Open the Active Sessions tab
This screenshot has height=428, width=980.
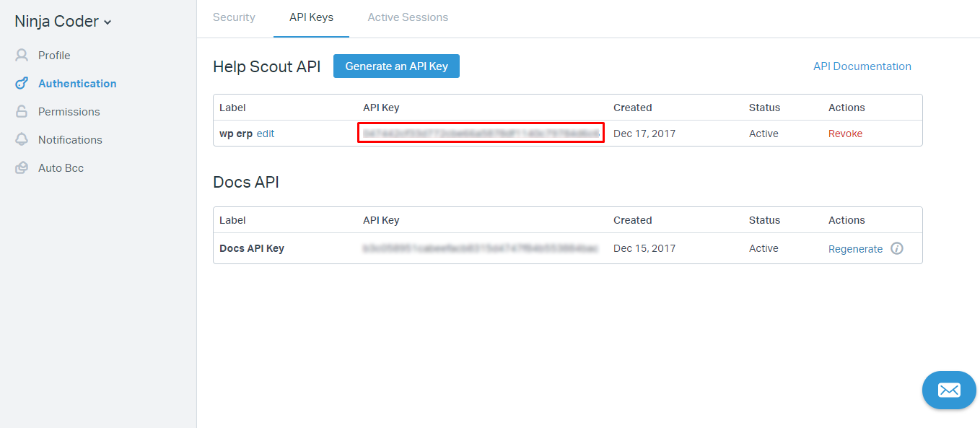[x=408, y=17]
